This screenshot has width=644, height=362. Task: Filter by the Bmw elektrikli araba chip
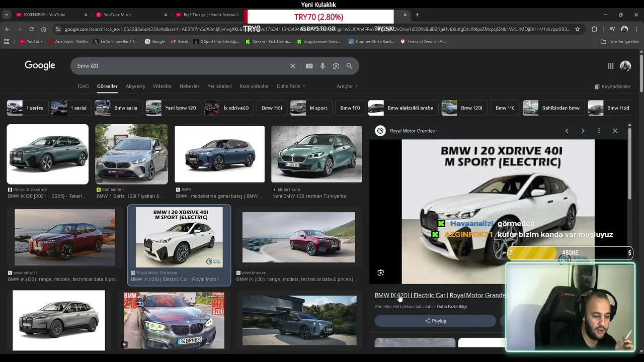click(403, 108)
